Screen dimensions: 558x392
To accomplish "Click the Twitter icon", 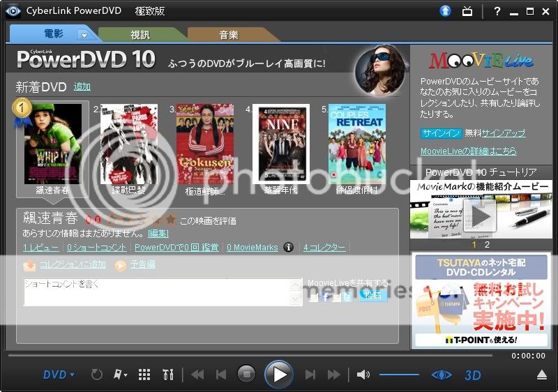I will (x=348, y=296).
